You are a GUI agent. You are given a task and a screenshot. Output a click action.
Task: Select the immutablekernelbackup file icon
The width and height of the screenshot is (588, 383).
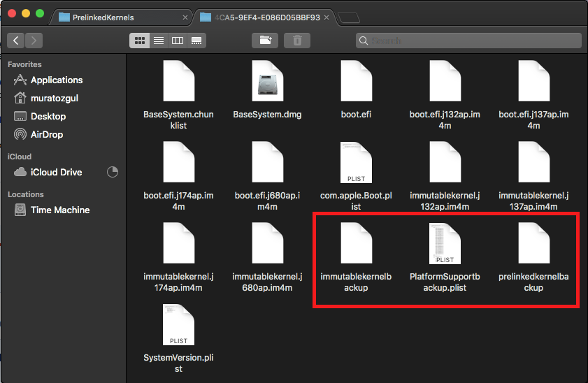tap(357, 243)
